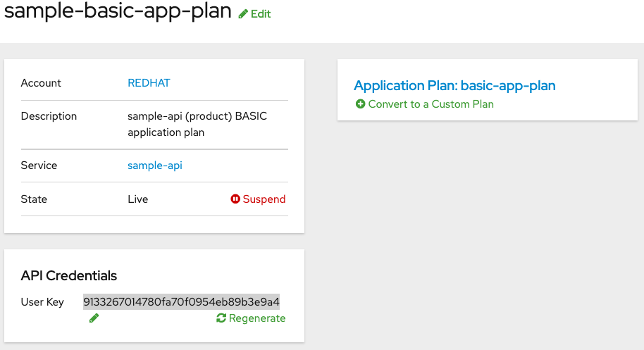Click the pencil icon under User Key
644x350 pixels.
click(94, 318)
